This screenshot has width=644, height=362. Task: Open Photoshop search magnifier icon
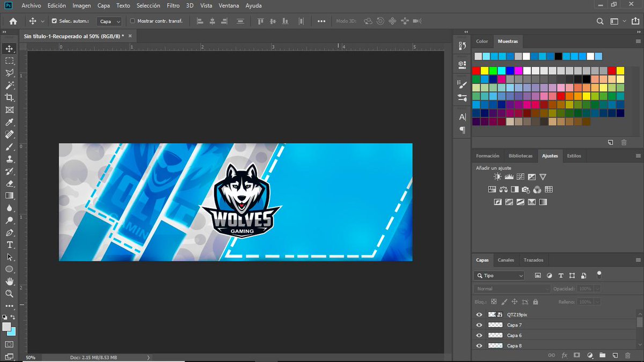[601, 21]
